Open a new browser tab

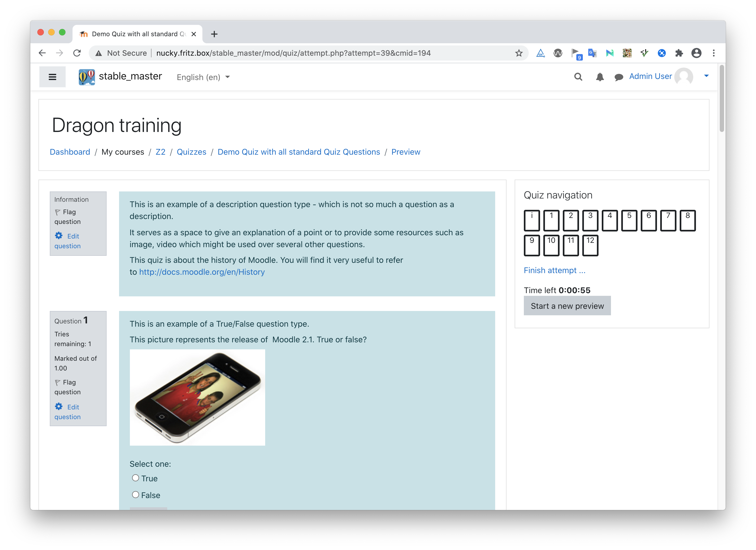click(x=214, y=34)
